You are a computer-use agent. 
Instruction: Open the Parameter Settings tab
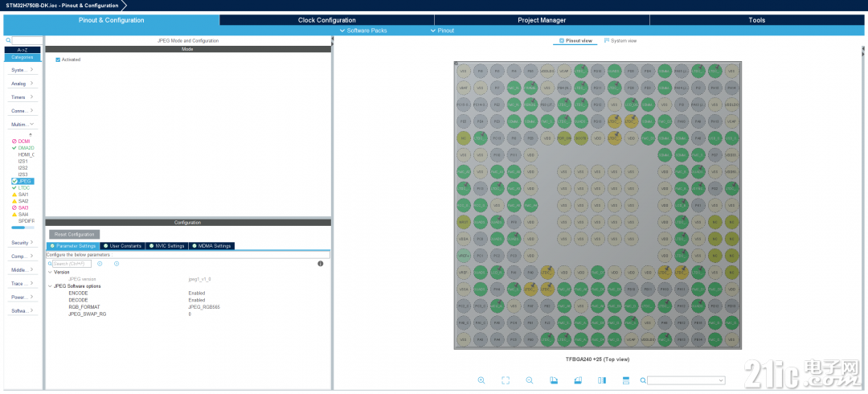(x=73, y=246)
